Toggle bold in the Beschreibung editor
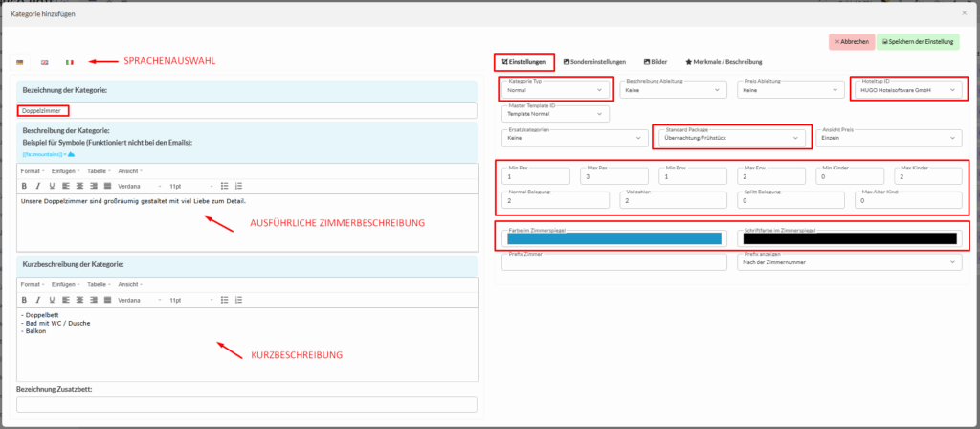The image size is (980, 429). tap(25, 185)
